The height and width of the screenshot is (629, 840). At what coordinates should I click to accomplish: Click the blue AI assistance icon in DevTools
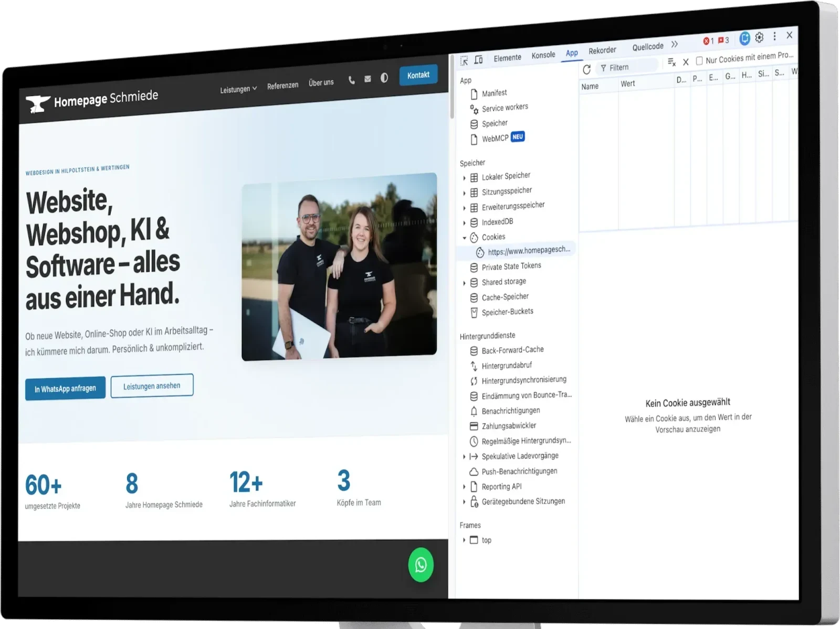point(744,38)
